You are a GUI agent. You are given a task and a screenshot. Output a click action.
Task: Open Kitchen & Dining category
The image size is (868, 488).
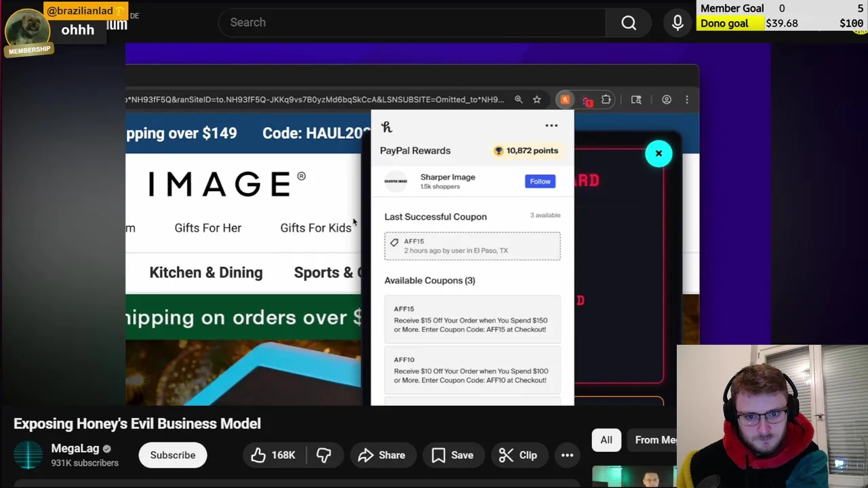pyautogui.click(x=205, y=272)
